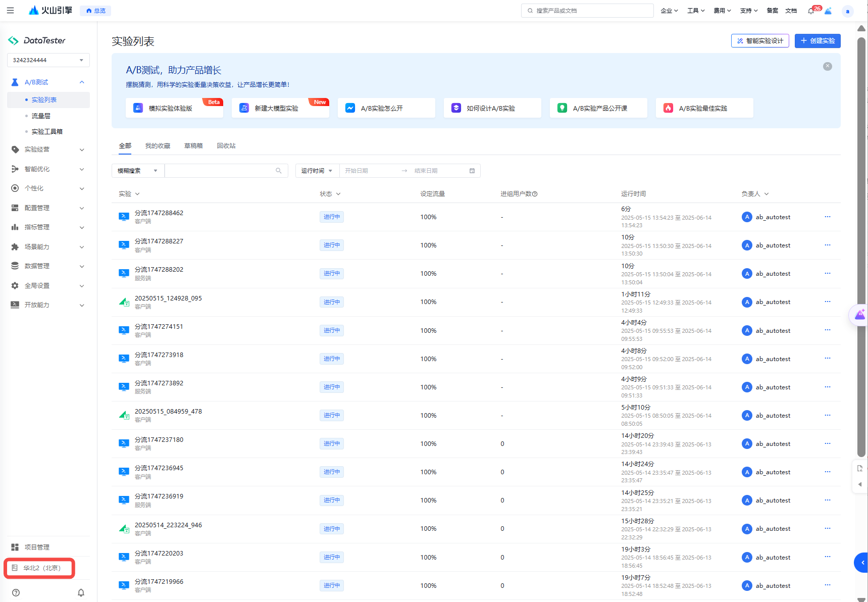Screen dimensions: 868x602
Task: Open the A/B实验产品公开课 card
Action: 598,108
